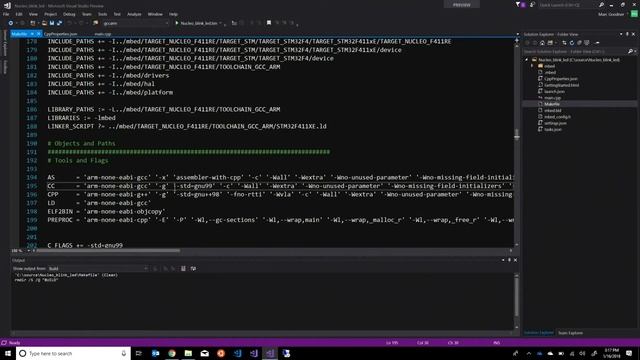This screenshot has height=360, width=640.
Task: Click the editor vertical scrollbar thumb
Action: (x=517, y=135)
